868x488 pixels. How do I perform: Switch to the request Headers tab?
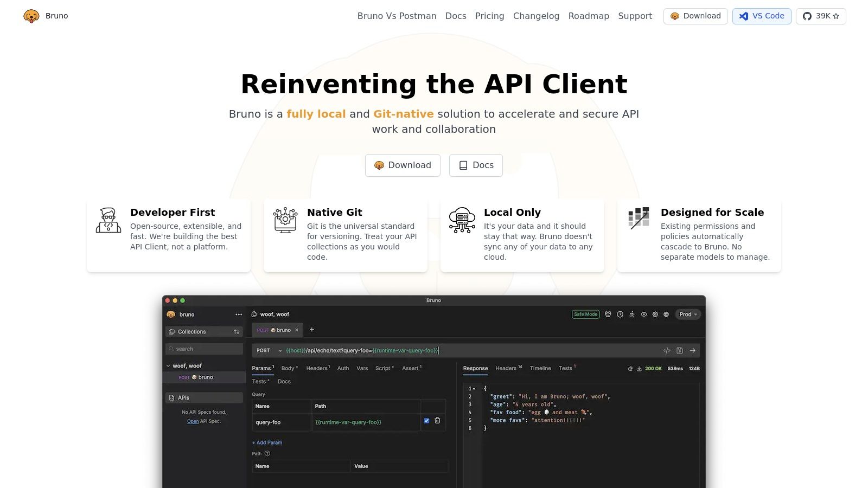[318, 369]
